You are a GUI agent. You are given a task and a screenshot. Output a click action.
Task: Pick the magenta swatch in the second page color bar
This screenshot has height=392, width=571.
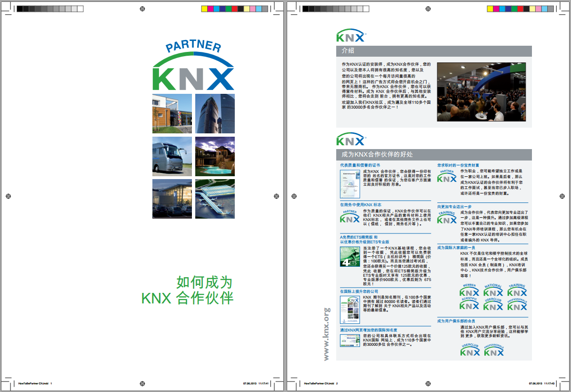[x=496, y=9]
